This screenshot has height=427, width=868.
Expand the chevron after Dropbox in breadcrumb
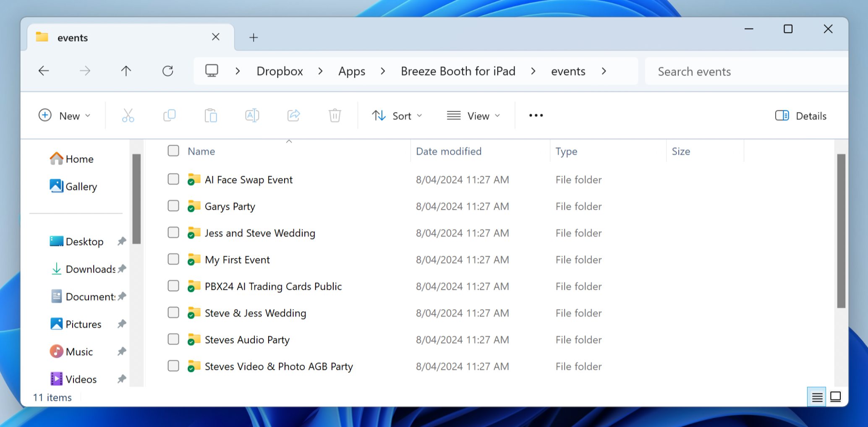[x=320, y=71]
